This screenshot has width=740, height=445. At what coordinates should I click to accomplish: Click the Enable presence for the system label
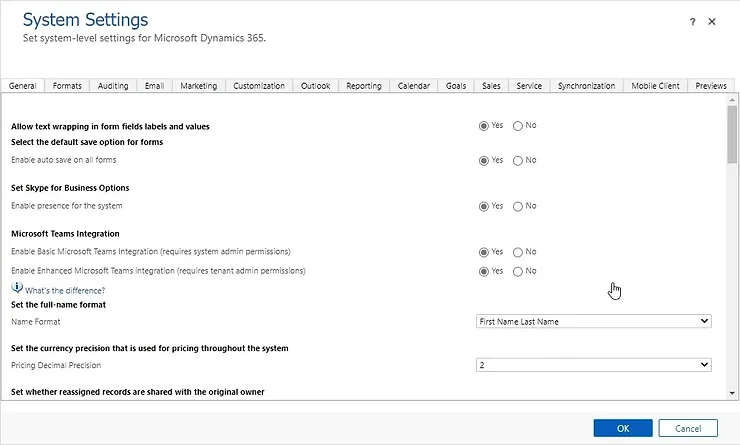(x=67, y=206)
